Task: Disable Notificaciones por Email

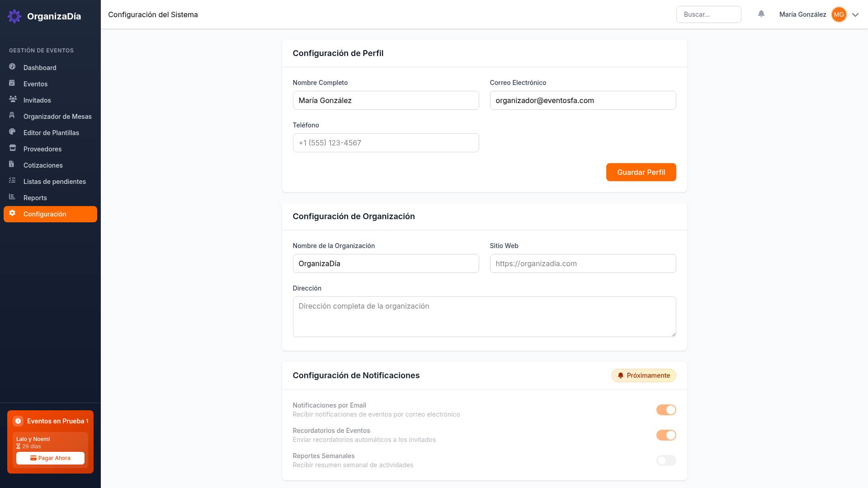Action: 666,410
